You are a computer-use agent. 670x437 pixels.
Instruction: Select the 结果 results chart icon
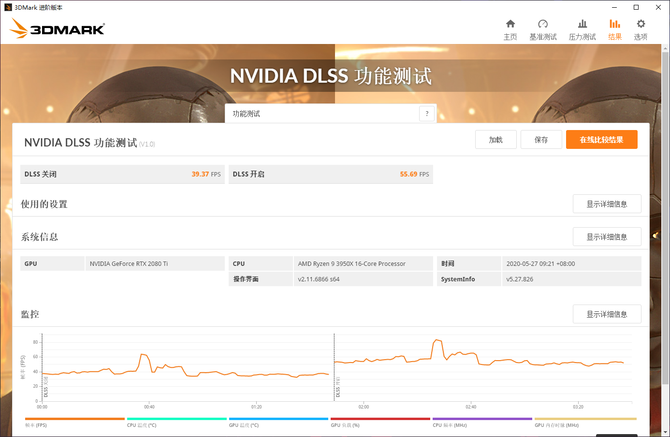coord(614,29)
